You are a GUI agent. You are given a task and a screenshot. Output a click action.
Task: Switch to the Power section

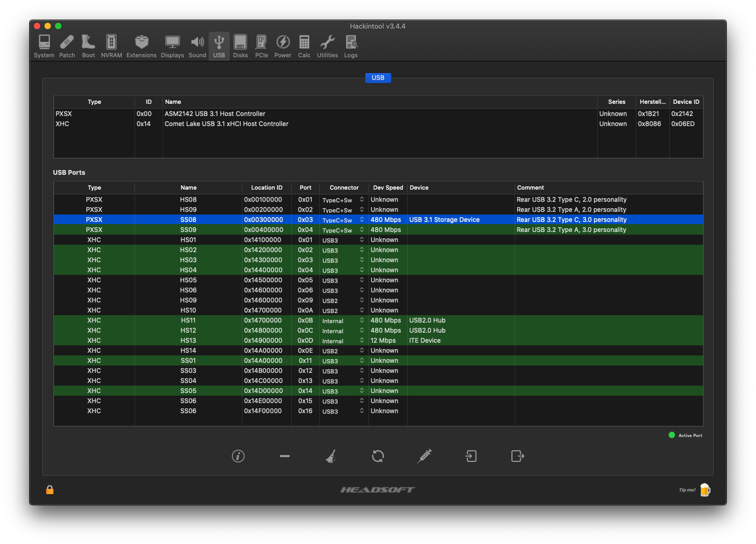tap(283, 46)
